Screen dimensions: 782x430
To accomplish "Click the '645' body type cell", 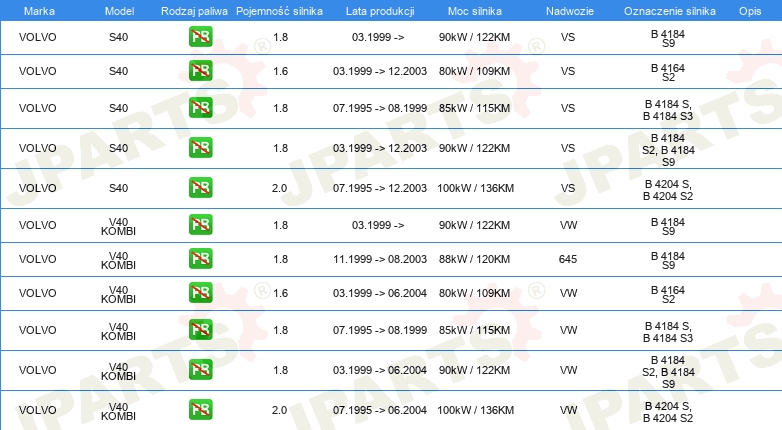I will tap(568, 259).
